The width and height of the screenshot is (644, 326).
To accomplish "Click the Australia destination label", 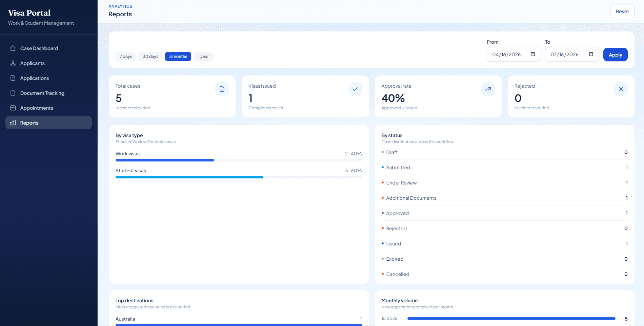I will (125, 319).
